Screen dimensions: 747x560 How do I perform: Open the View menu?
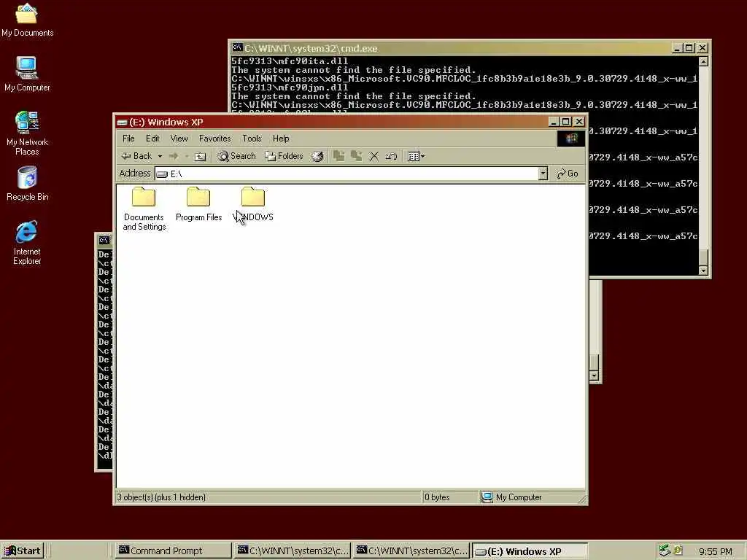tap(179, 139)
